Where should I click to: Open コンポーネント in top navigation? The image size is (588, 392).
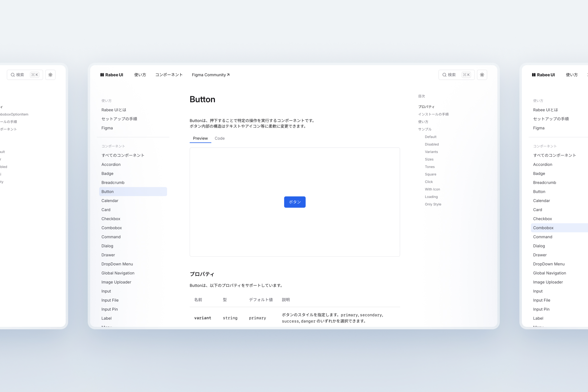(x=169, y=75)
